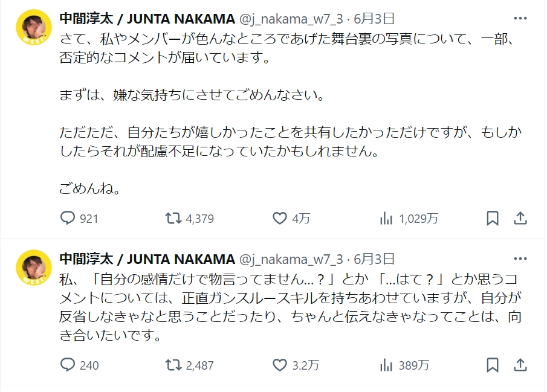The height and width of the screenshot is (392, 547).
Task: Bookmark the first tweet
Action: pos(493,218)
